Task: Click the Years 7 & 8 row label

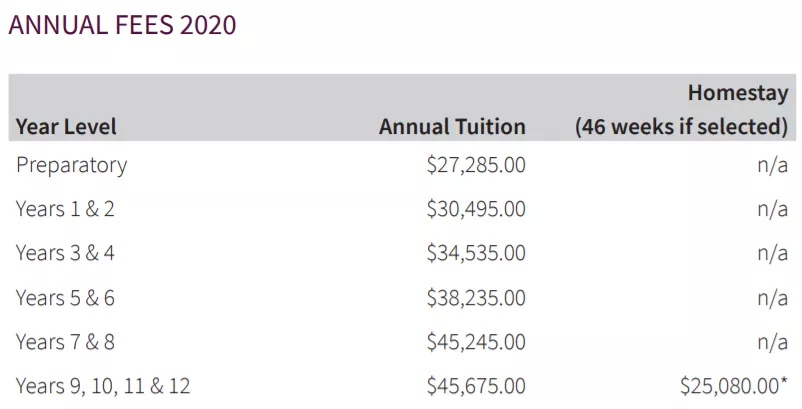Action: (x=65, y=342)
